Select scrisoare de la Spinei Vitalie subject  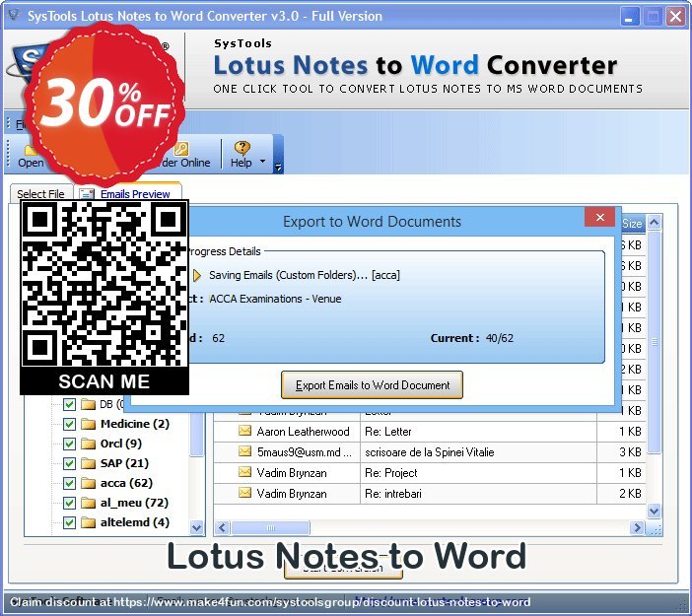[x=478, y=452]
